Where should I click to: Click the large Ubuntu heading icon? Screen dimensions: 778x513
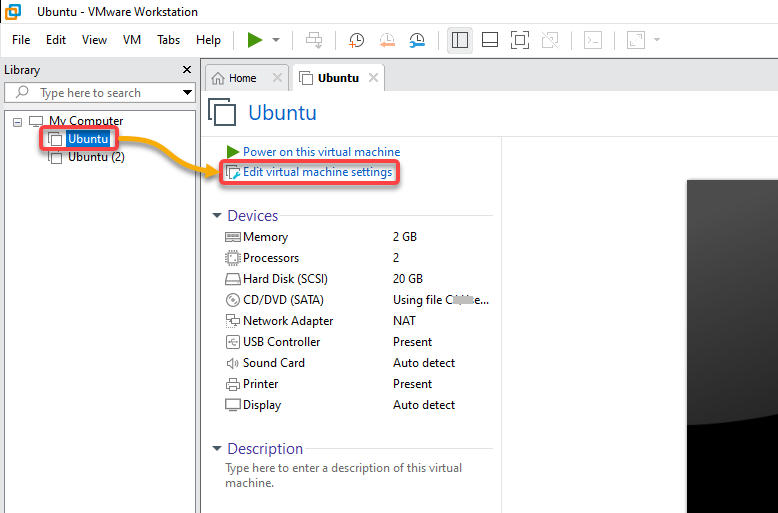tap(222, 112)
